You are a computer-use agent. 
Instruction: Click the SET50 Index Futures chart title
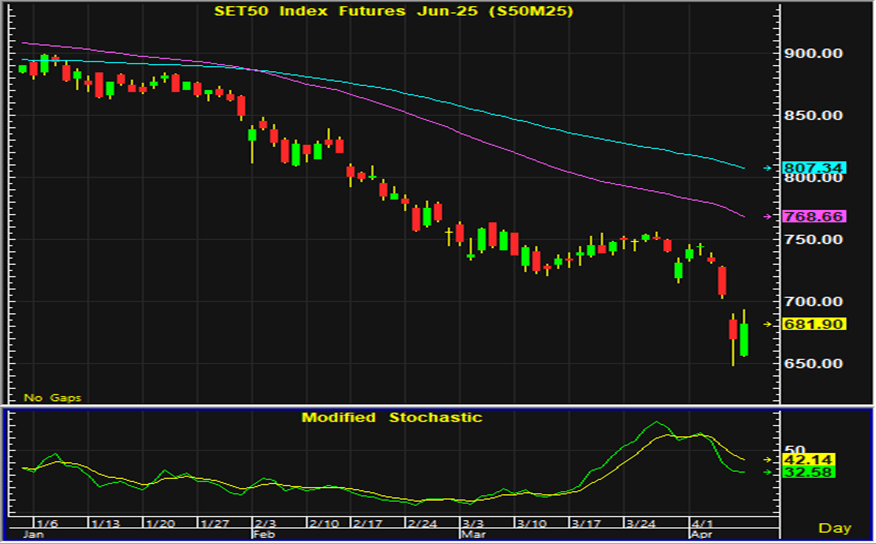click(x=392, y=11)
